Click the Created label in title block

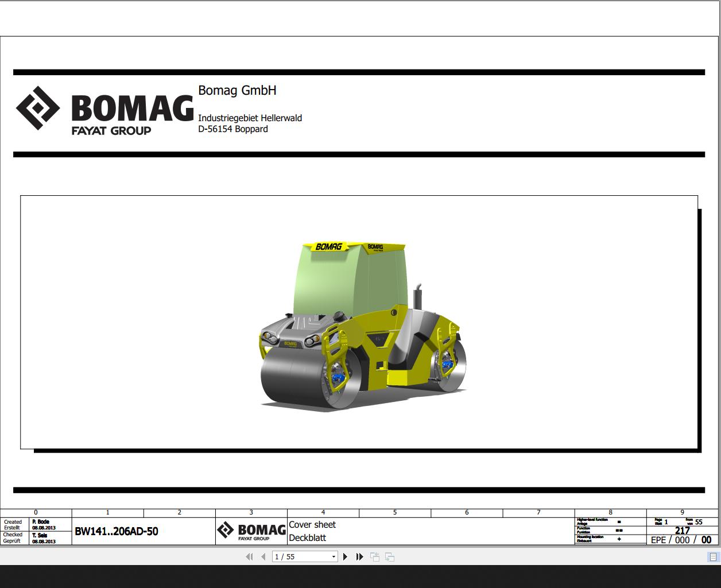tap(13, 522)
